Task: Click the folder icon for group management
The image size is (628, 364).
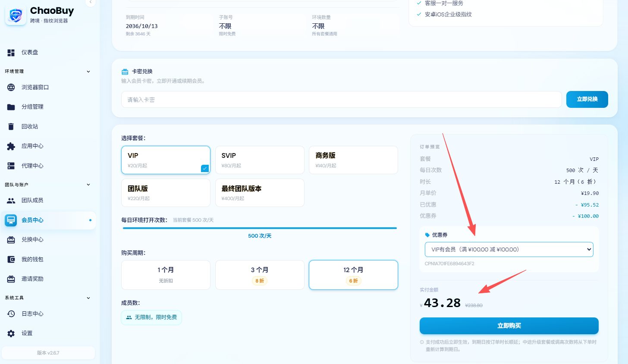Action: (11, 107)
